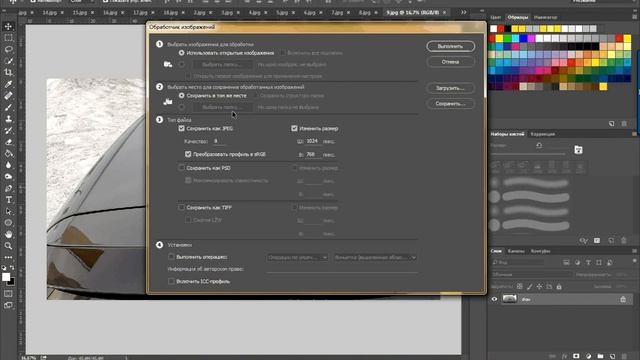Select the Path Selection arrow tool
This screenshot has width=640, height=360.
coord(9,211)
